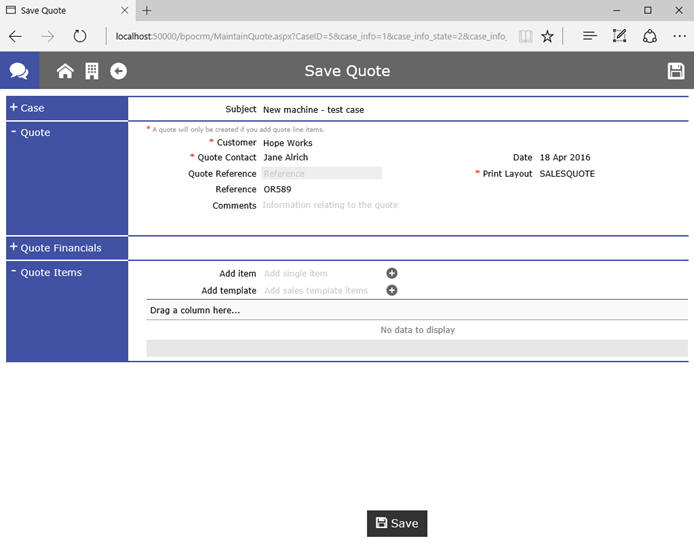Select the Save Quote browser tab
The image size is (694, 543).
pyautogui.click(x=60, y=10)
